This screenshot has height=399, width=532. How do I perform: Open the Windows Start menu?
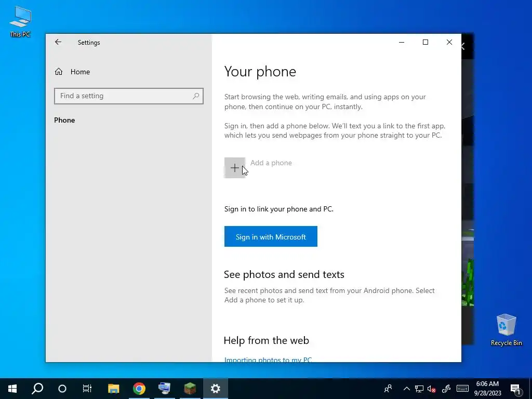click(12, 389)
